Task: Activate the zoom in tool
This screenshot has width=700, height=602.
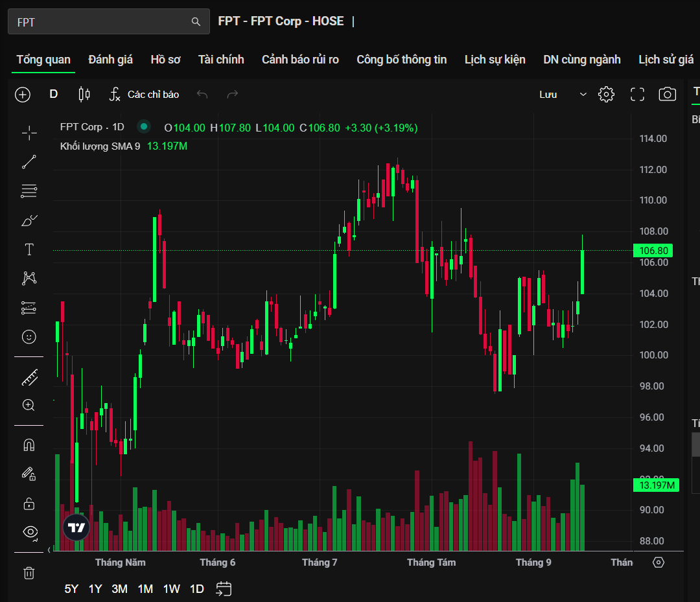Action: point(29,405)
